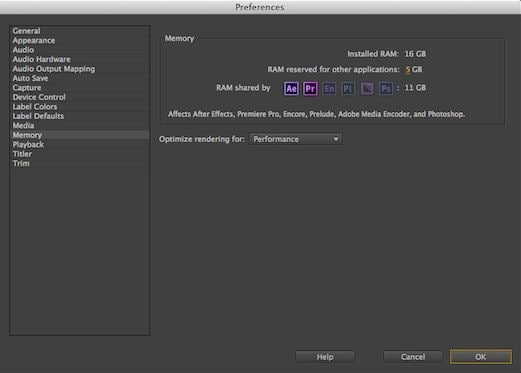Select Appearance preferences category
The height and width of the screenshot is (373, 521).
79,40
